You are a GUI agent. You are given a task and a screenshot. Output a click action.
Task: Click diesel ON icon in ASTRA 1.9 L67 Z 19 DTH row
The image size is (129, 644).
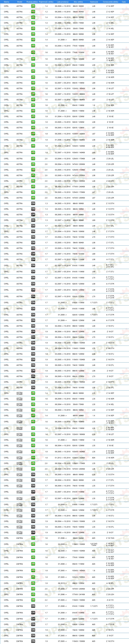pos(33,382)
